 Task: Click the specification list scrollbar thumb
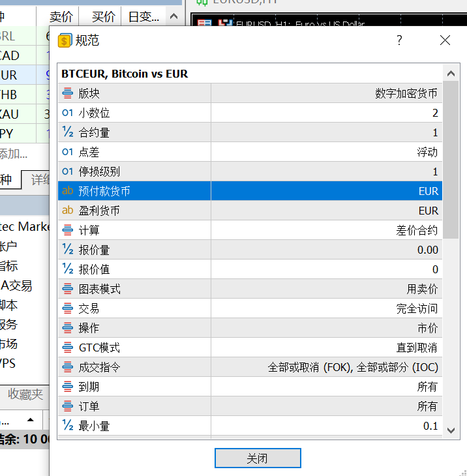tap(451, 160)
